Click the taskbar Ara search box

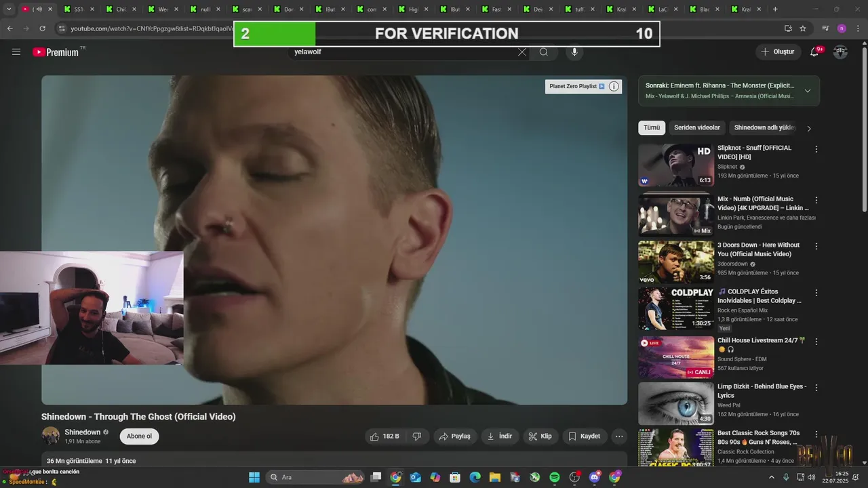click(x=315, y=477)
